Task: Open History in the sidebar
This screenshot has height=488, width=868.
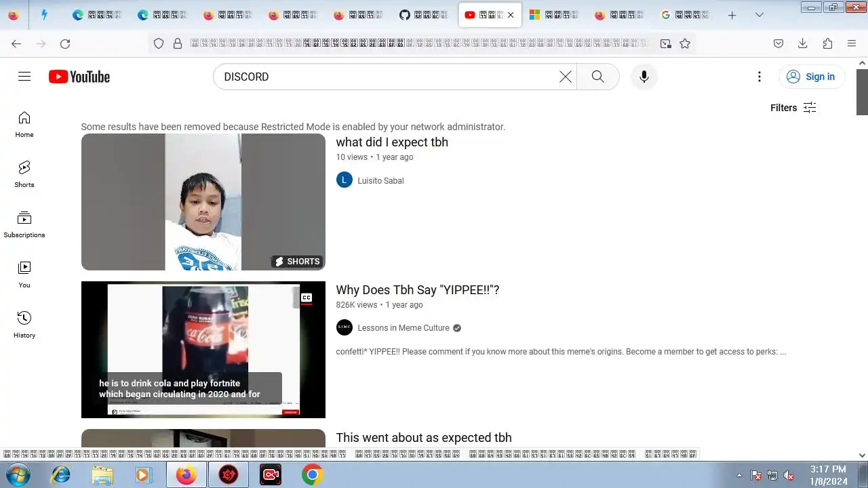Action: point(24,325)
